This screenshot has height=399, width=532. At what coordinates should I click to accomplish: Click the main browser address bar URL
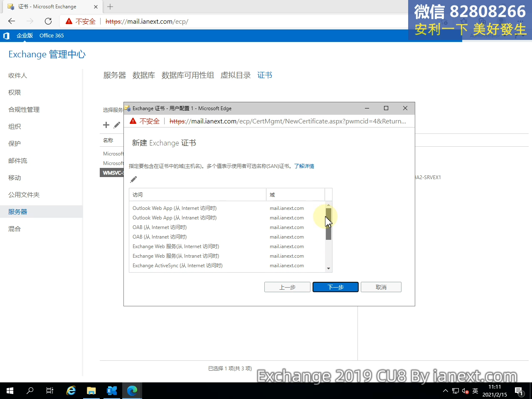(x=147, y=21)
